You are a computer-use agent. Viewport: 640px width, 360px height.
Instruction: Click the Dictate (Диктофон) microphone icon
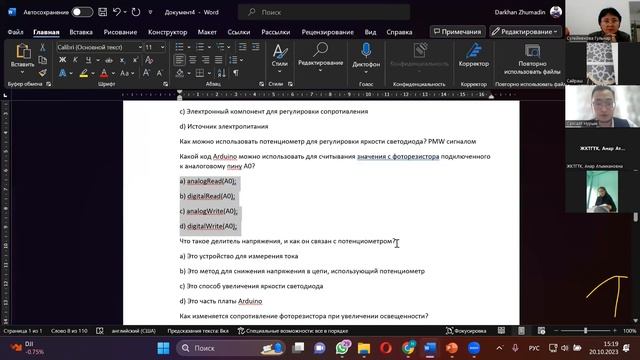click(x=366, y=50)
